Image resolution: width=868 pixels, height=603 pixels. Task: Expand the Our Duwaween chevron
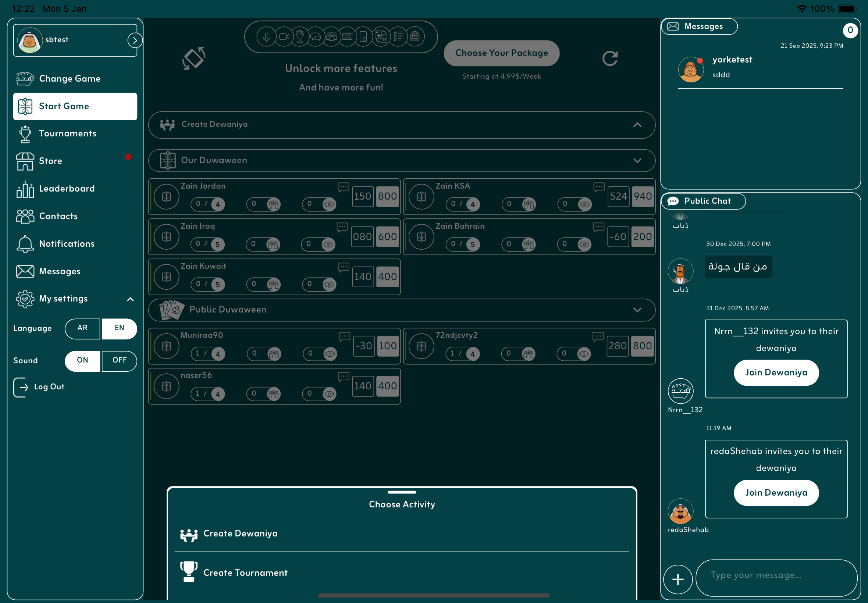(x=637, y=161)
